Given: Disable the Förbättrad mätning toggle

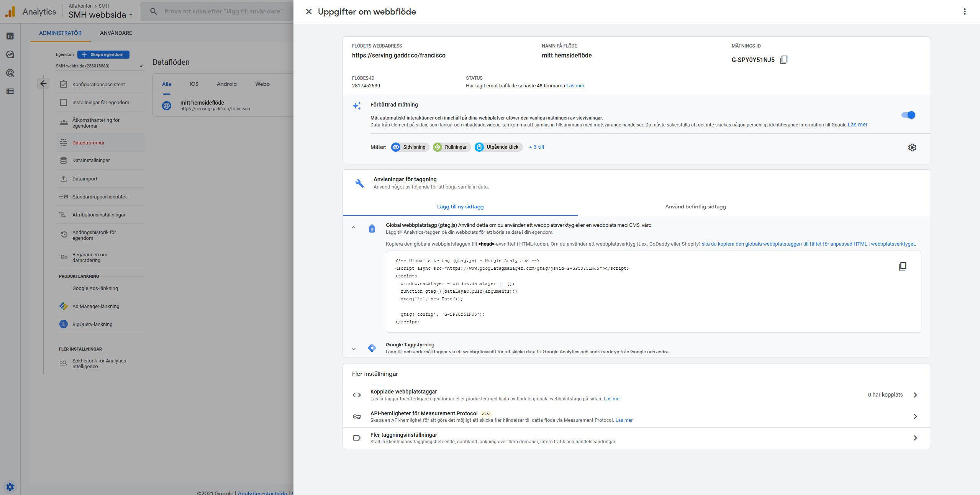Looking at the screenshot, I should click(x=908, y=115).
